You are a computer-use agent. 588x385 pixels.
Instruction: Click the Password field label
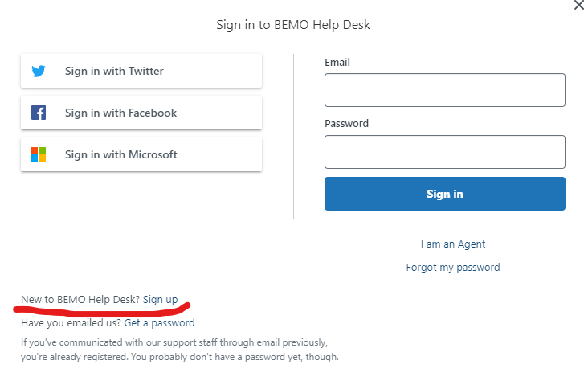[x=346, y=124]
